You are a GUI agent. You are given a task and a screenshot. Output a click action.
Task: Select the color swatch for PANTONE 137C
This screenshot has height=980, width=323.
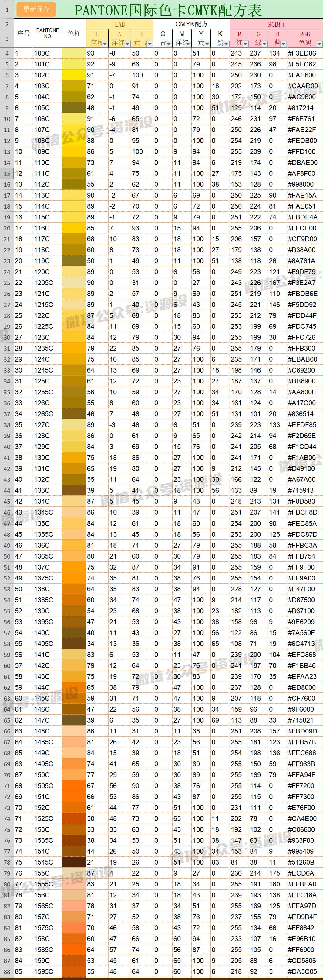click(74, 567)
